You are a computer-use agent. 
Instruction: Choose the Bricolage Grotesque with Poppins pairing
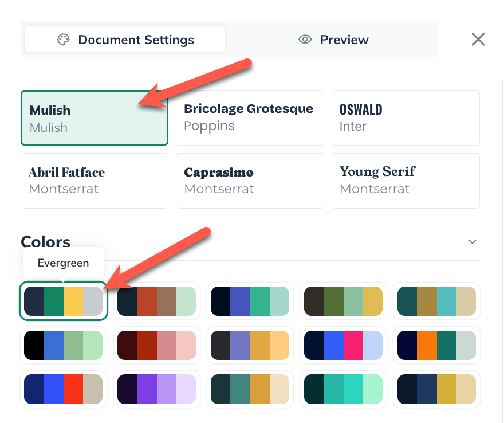pyautogui.click(x=250, y=117)
